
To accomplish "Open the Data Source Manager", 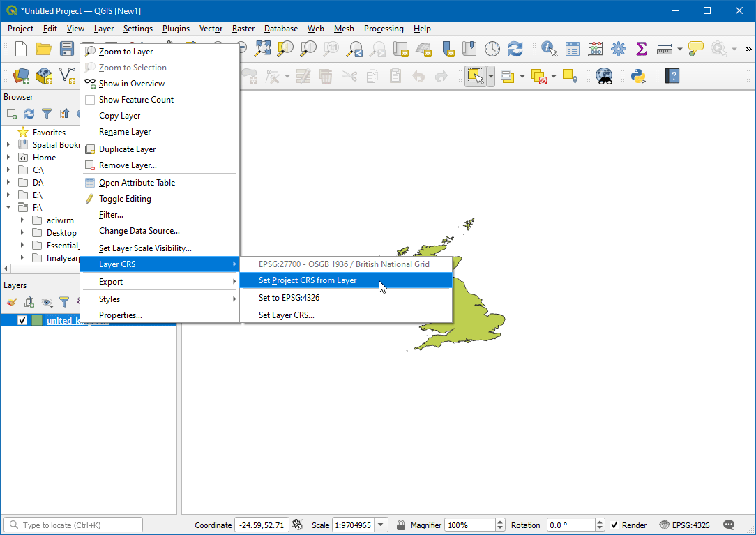I will click(20, 75).
